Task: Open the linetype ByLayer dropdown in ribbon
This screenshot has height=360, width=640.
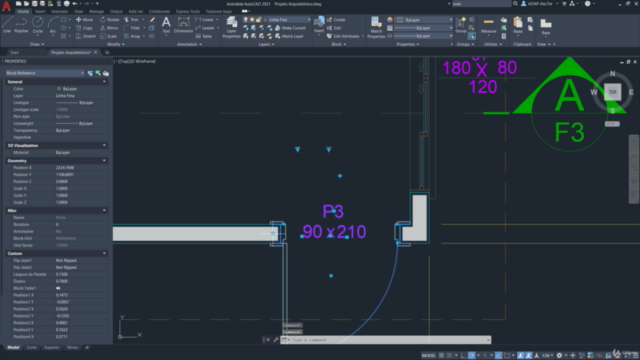Action: (425, 36)
